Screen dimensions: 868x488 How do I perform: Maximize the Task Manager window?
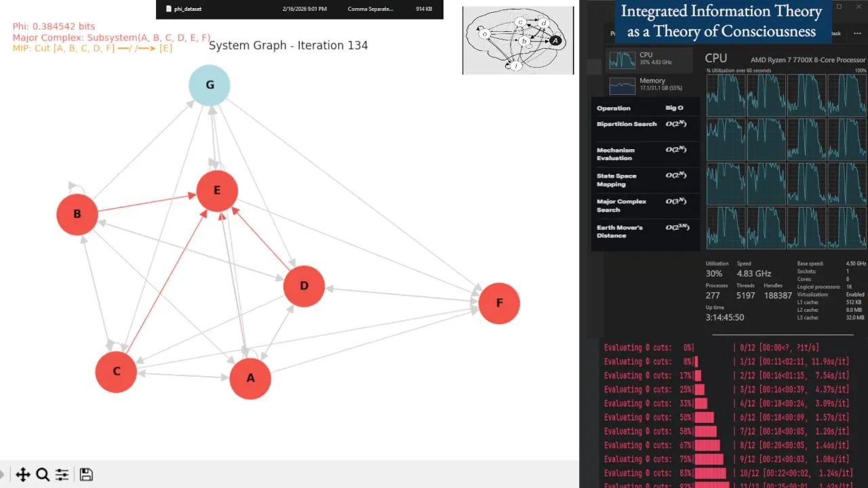point(839,7)
